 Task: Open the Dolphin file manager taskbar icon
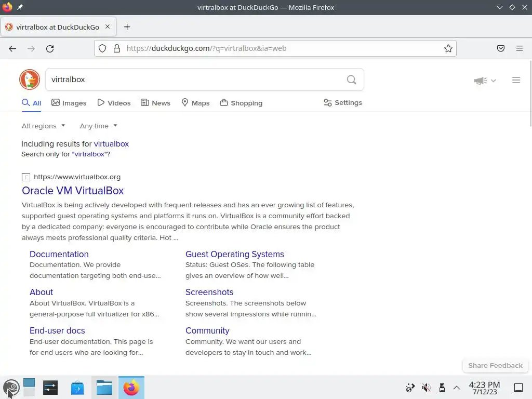[104, 388]
